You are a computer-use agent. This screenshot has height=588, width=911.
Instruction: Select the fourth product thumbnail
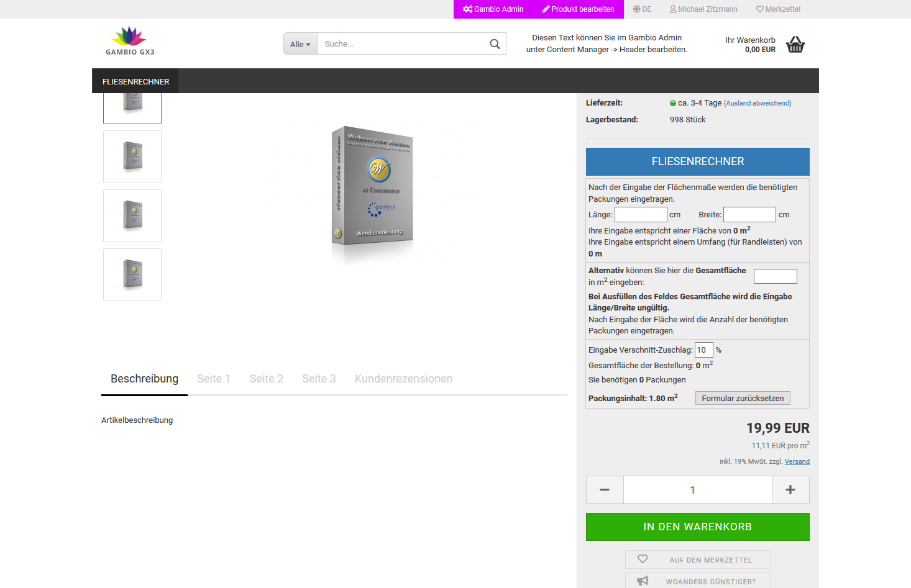pos(132,274)
